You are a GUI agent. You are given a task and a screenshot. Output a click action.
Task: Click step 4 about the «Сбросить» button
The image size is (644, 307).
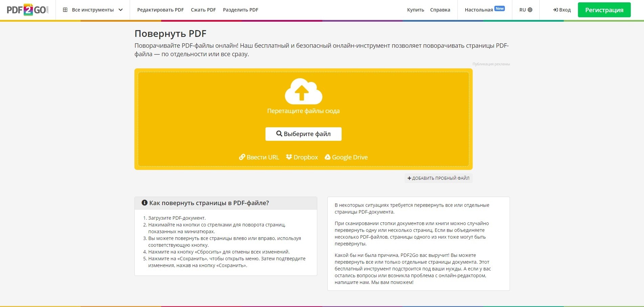point(219,252)
